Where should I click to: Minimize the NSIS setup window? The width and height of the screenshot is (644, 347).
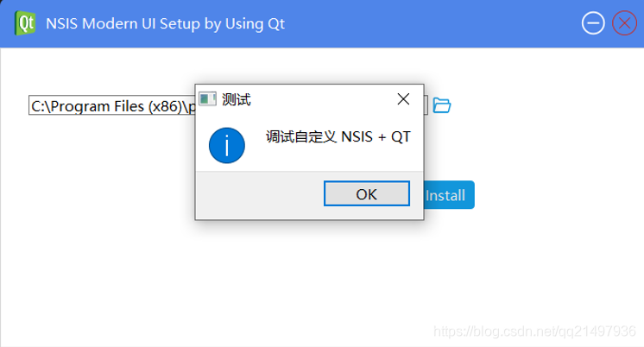593,23
